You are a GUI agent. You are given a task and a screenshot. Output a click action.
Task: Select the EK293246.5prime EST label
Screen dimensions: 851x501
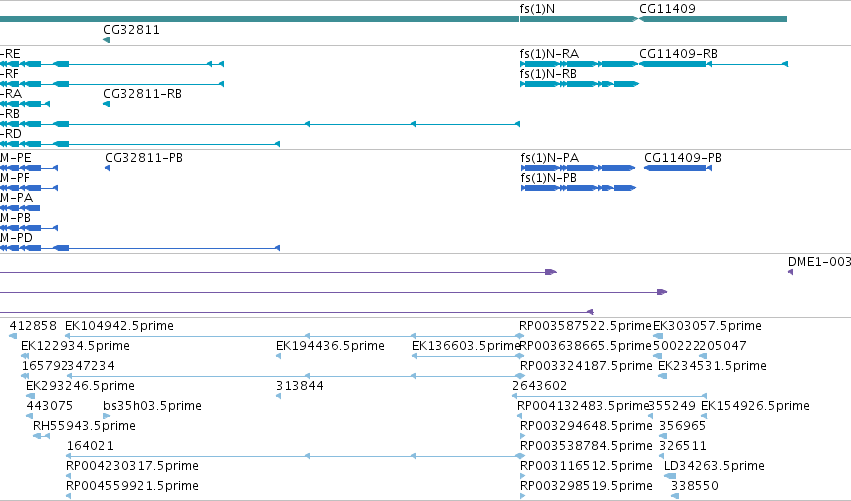click(x=80, y=386)
